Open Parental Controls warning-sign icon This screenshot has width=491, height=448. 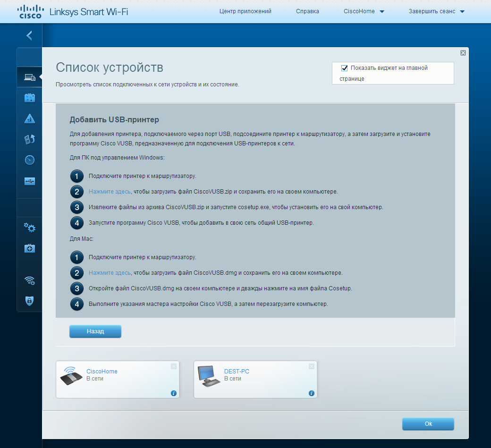click(30, 118)
